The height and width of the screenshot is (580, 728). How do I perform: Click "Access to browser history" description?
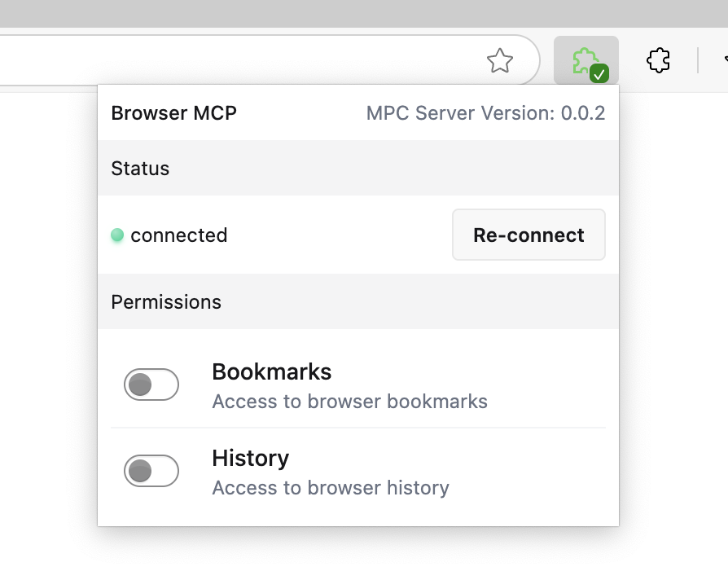coord(330,488)
